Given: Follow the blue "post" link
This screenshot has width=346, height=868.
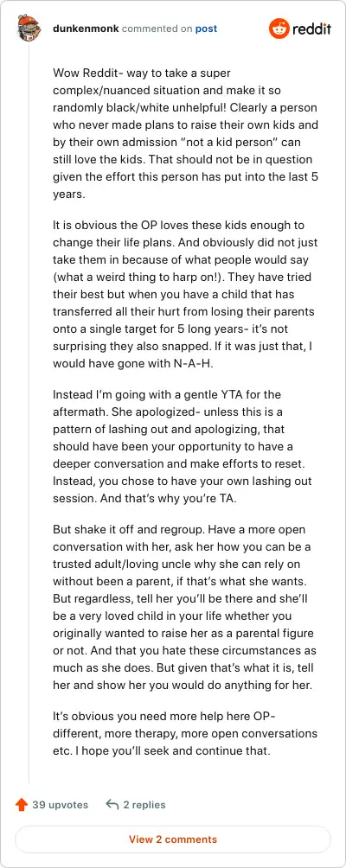Looking at the screenshot, I should pos(206,29).
